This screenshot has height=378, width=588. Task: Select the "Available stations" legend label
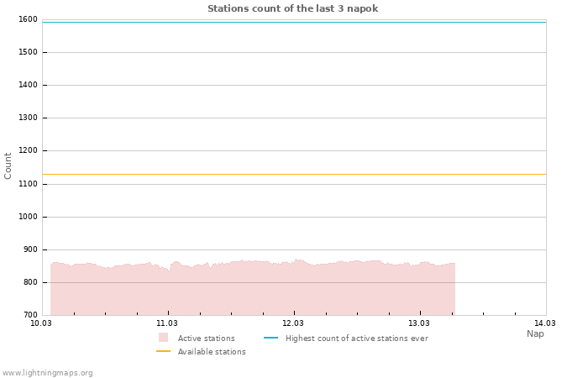[212, 352]
